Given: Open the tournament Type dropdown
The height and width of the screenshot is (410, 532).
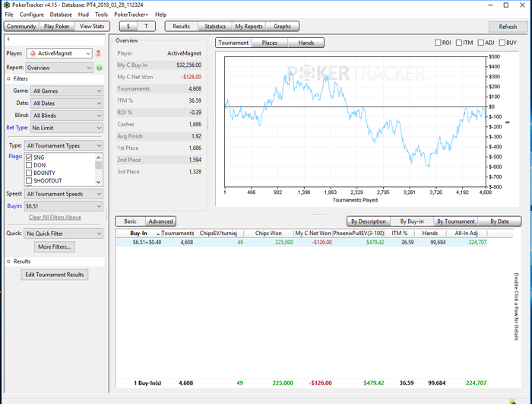Looking at the screenshot, I should pyautogui.click(x=63, y=145).
